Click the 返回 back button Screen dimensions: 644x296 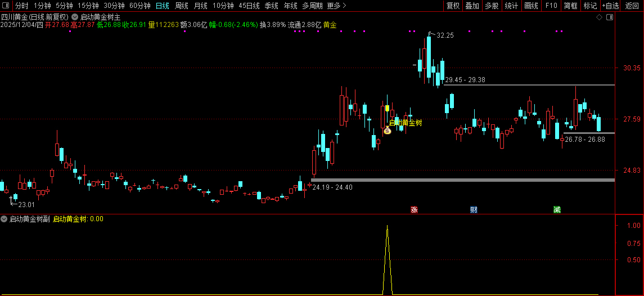pos(632,6)
